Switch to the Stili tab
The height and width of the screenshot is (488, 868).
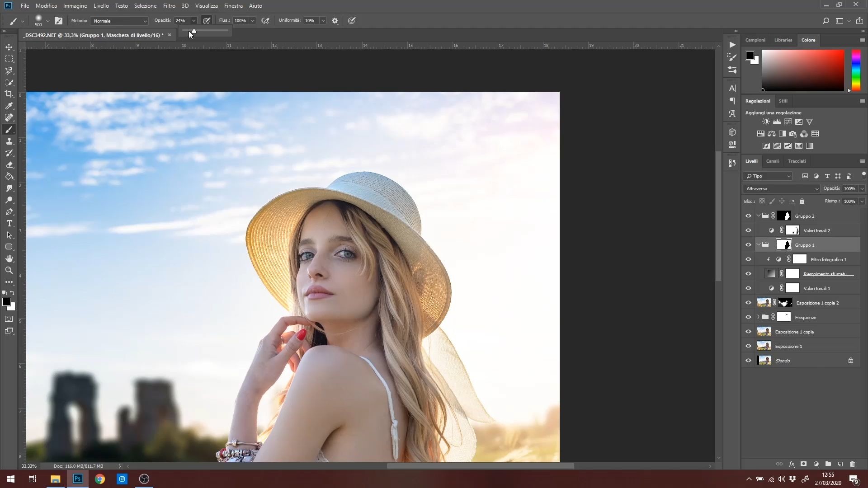[x=783, y=101]
